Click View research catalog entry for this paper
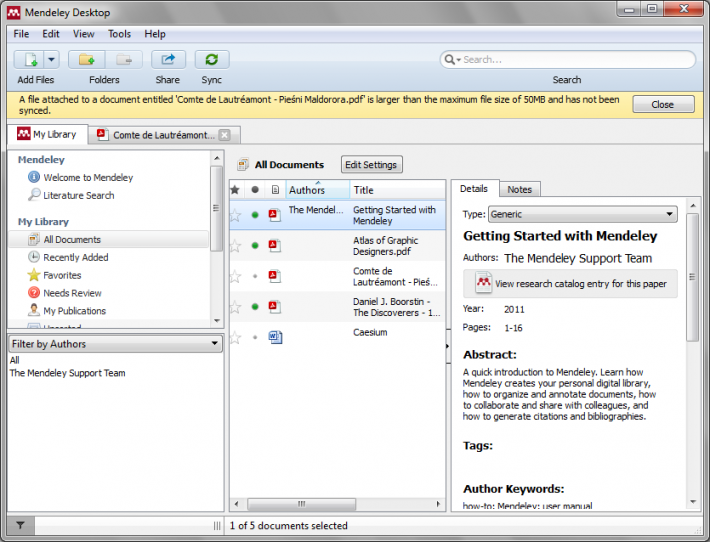The height and width of the screenshot is (542, 710). point(570,284)
